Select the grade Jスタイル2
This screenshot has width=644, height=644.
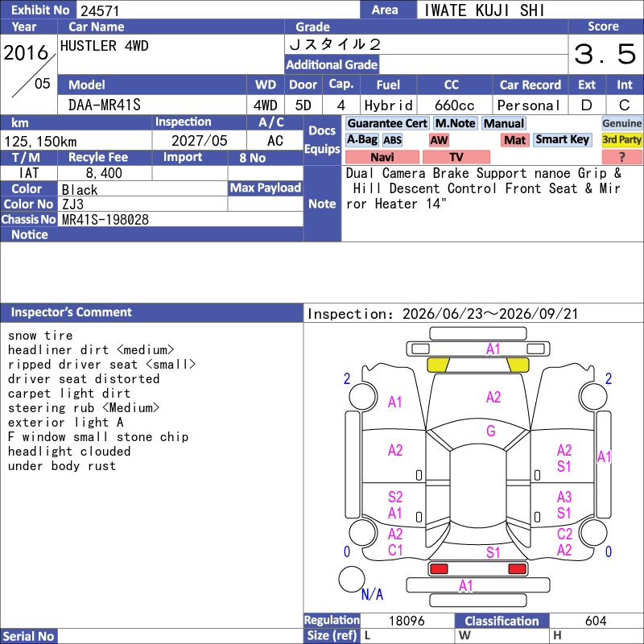coord(335,44)
